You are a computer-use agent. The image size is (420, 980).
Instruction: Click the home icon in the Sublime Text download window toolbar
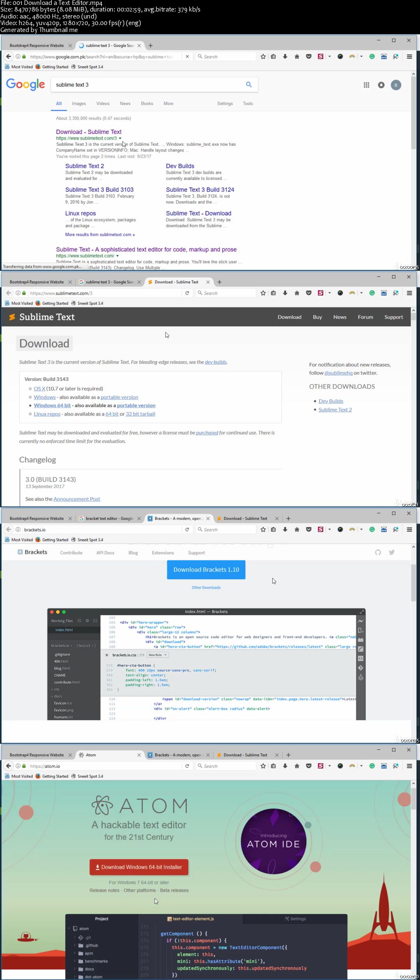click(x=297, y=293)
